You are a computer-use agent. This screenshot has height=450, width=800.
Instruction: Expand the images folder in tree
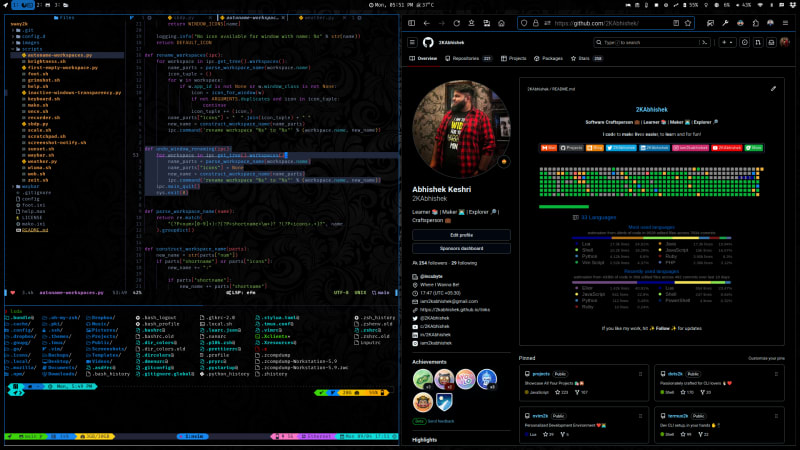[x=26, y=42]
